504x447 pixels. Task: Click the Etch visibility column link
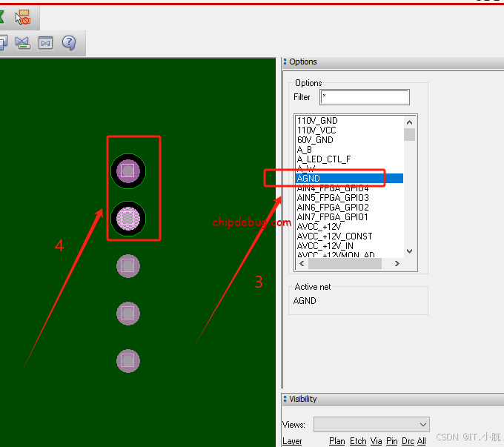pos(358,441)
